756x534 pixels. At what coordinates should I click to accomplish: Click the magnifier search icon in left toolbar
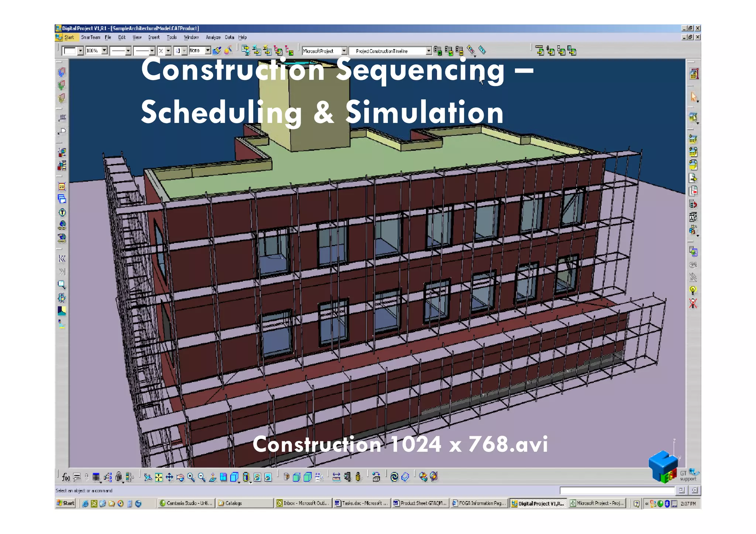[x=62, y=285]
